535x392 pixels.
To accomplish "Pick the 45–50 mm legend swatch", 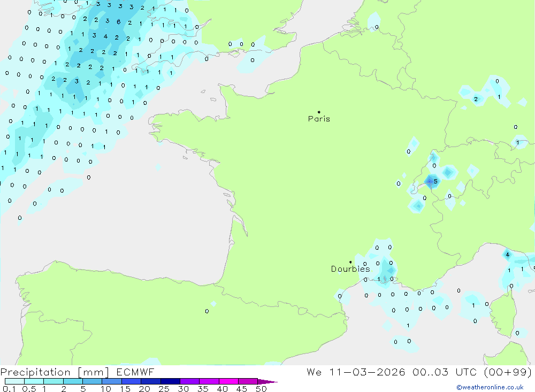I will [248, 381].
